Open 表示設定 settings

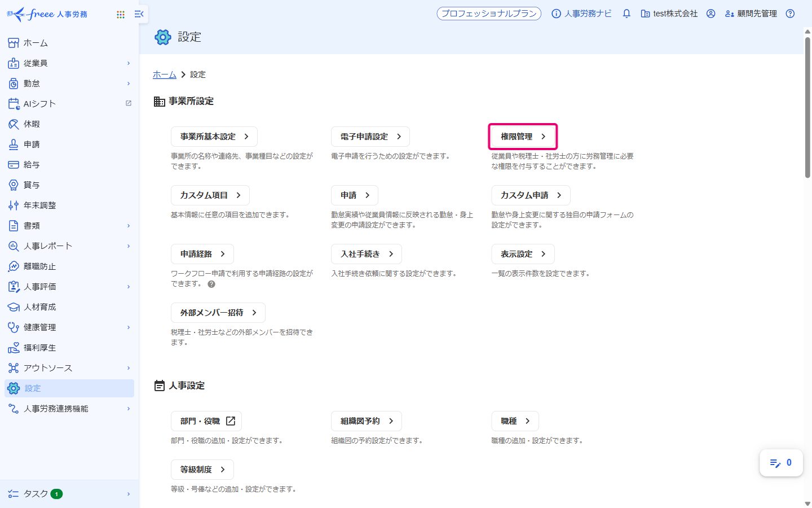pos(523,254)
